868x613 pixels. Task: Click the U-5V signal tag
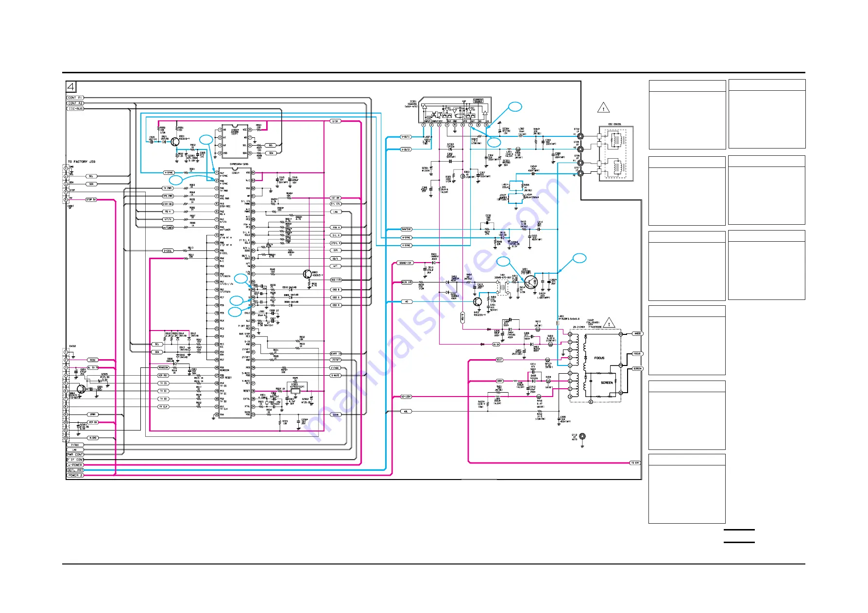335,121
